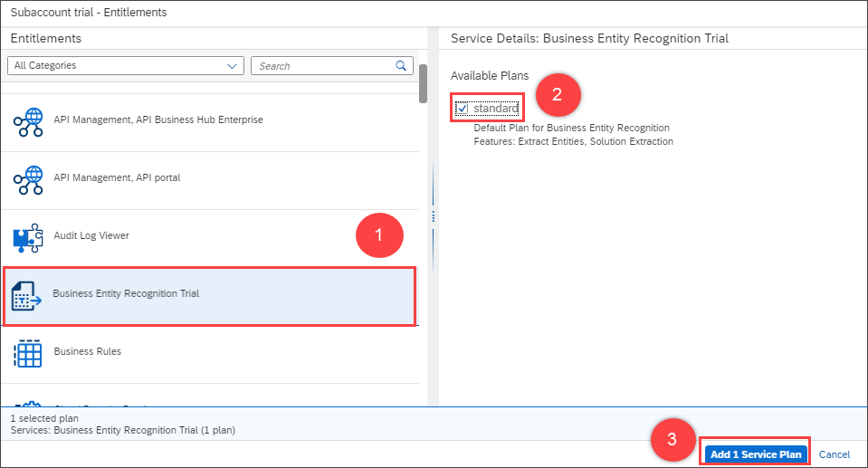Click the Add 1 Service Plan button
This screenshot has width=868, height=468.
coord(756,454)
